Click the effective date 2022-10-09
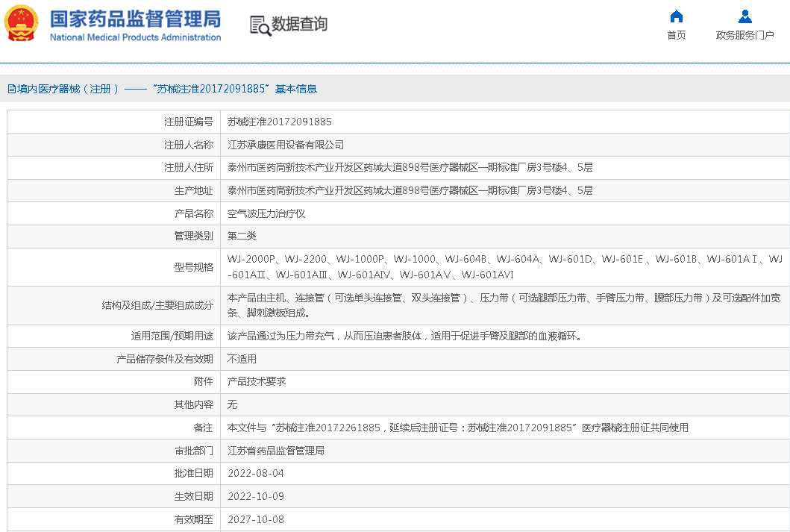The width and height of the screenshot is (790, 532). click(x=255, y=496)
